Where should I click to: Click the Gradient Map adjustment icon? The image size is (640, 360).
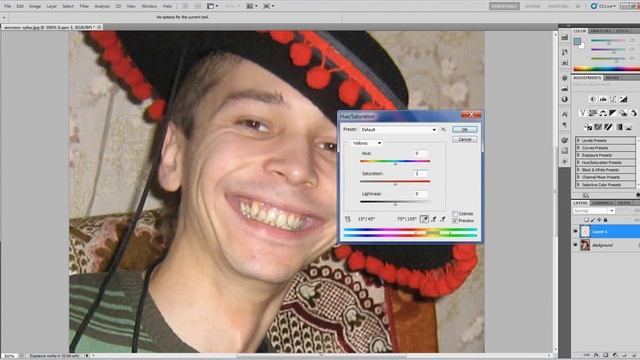619,127
